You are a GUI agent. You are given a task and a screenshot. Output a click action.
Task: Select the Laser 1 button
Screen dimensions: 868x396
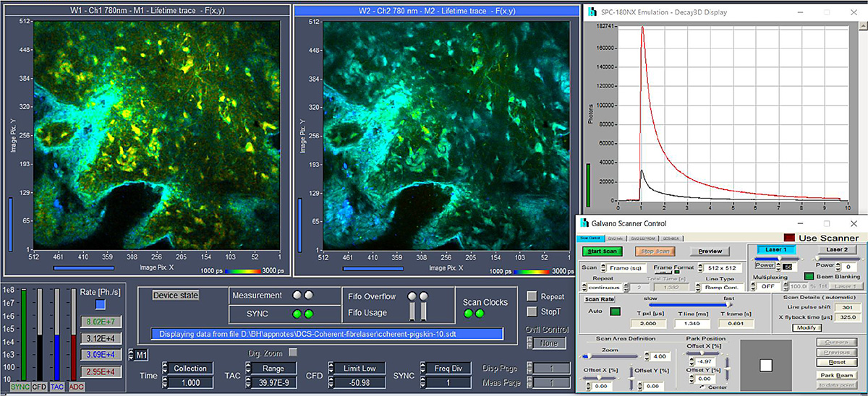click(775, 249)
